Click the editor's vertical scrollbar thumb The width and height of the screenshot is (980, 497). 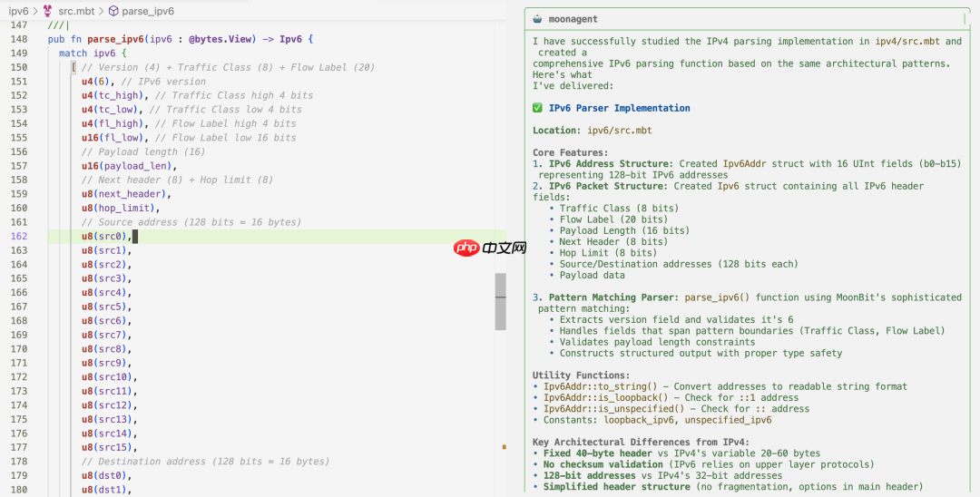(x=500, y=301)
